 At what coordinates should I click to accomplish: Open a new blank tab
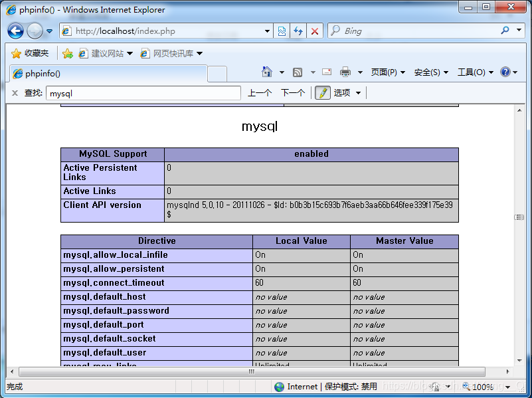(x=217, y=74)
